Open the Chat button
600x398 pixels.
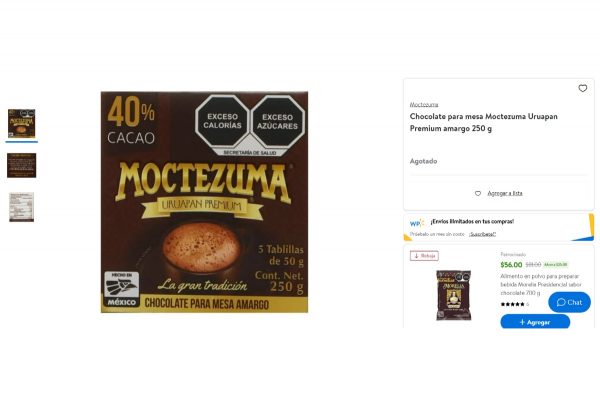tap(569, 302)
